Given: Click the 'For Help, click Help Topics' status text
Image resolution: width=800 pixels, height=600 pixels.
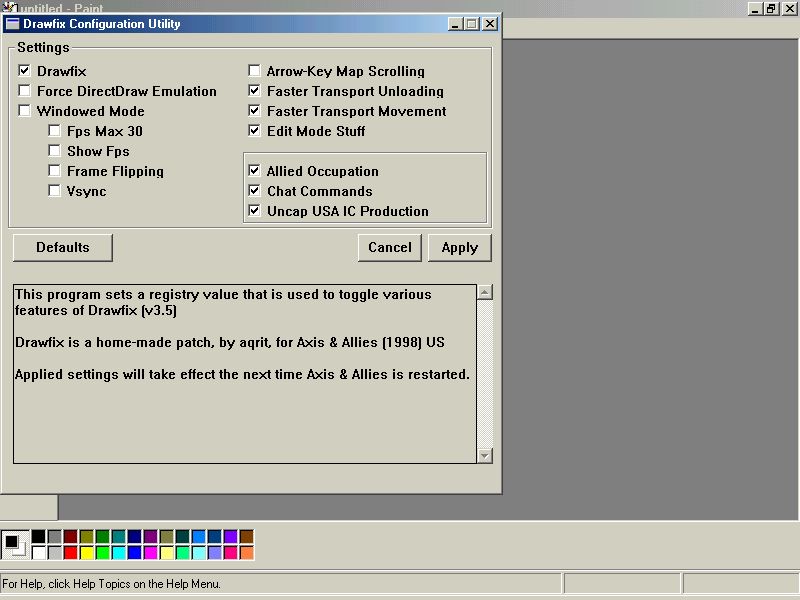Looking at the screenshot, I should (x=111, y=584).
